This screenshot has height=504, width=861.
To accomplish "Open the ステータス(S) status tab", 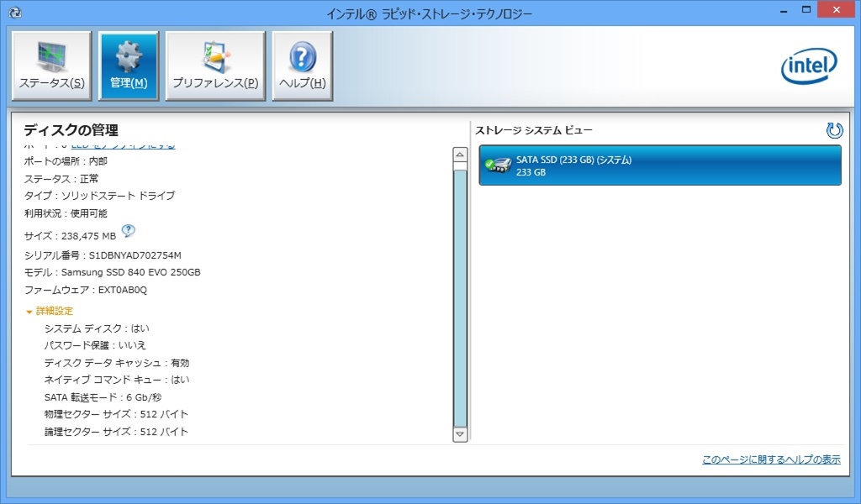I will [x=51, y=66].
